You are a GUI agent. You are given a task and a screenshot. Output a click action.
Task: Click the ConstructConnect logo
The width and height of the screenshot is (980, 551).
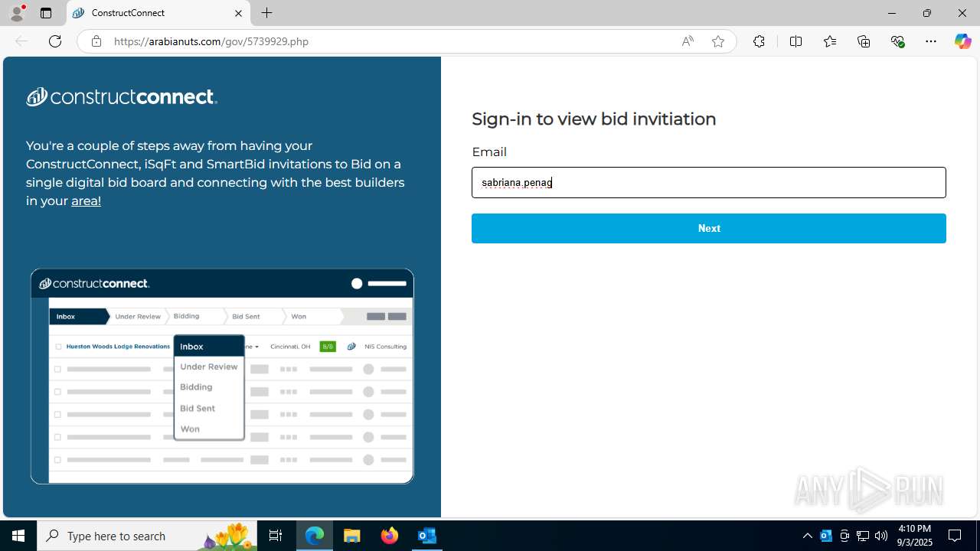pyautogui.click(x=122, y=96)
